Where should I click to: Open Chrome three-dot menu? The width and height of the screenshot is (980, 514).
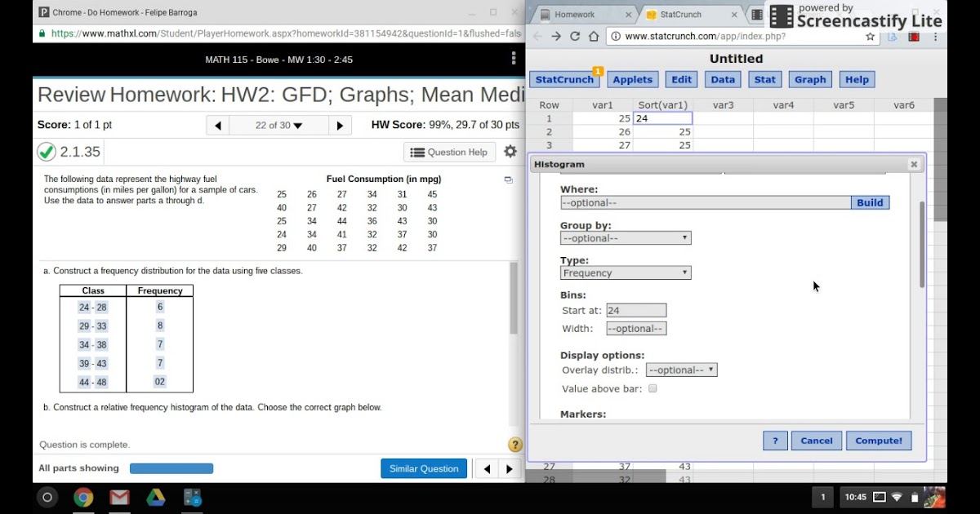(x=935, y=37)
